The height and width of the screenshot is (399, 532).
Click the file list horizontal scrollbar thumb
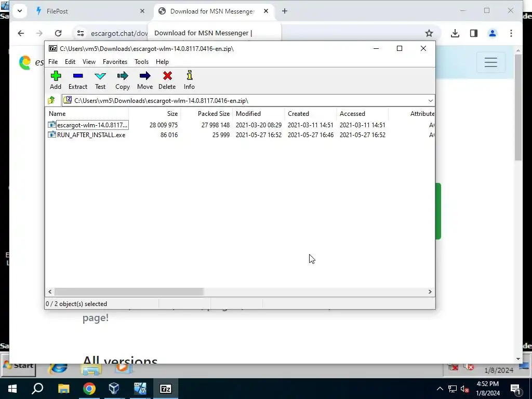(x=129, y=292)
